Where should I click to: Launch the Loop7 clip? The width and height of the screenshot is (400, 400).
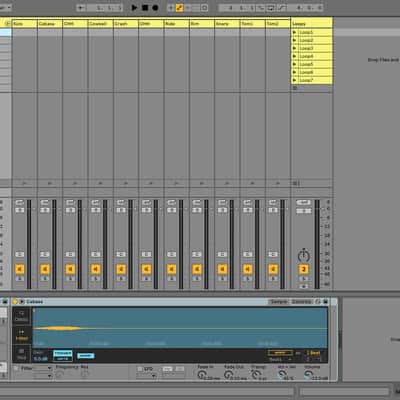coord(295,80)
